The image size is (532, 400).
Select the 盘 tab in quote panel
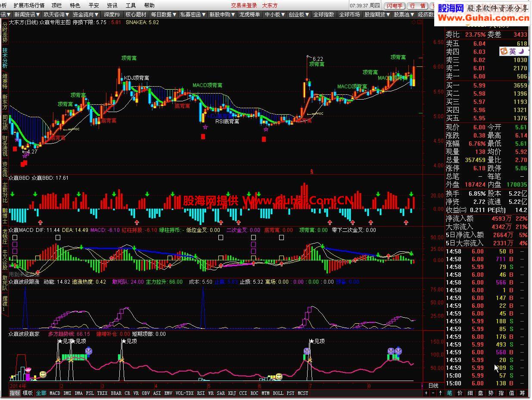coord(481,393)
